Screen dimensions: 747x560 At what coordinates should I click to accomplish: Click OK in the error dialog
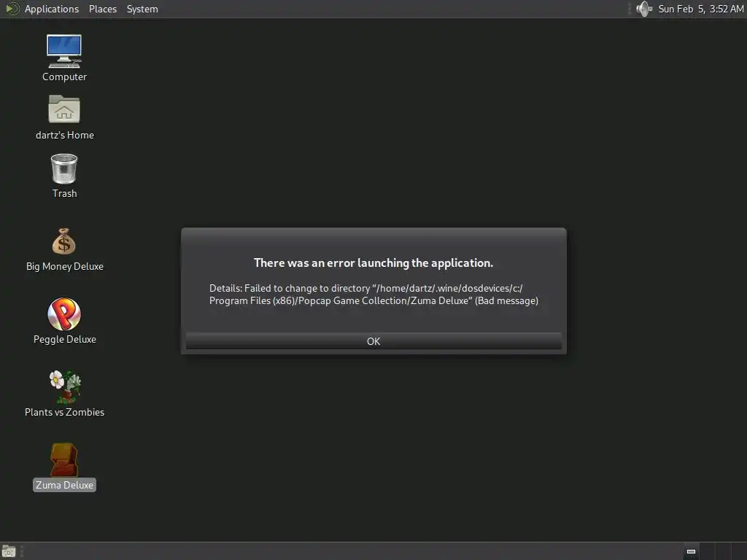(373, 341)
